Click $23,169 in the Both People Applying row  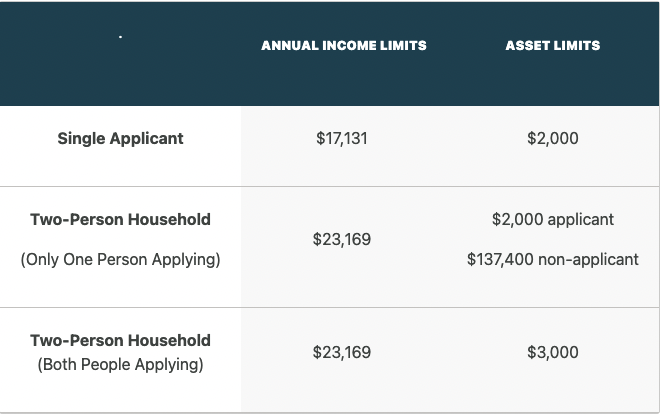click(x=342, y=352)
